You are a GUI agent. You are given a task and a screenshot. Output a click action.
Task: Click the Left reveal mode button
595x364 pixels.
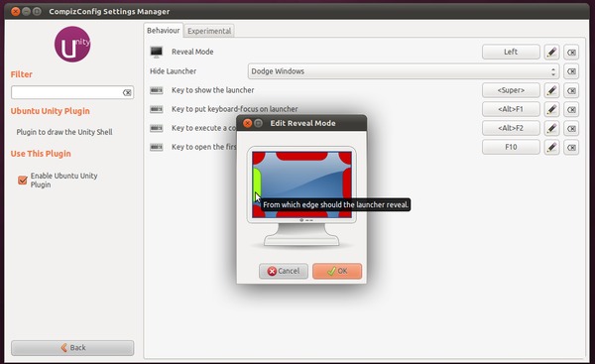tap(511, 52)
